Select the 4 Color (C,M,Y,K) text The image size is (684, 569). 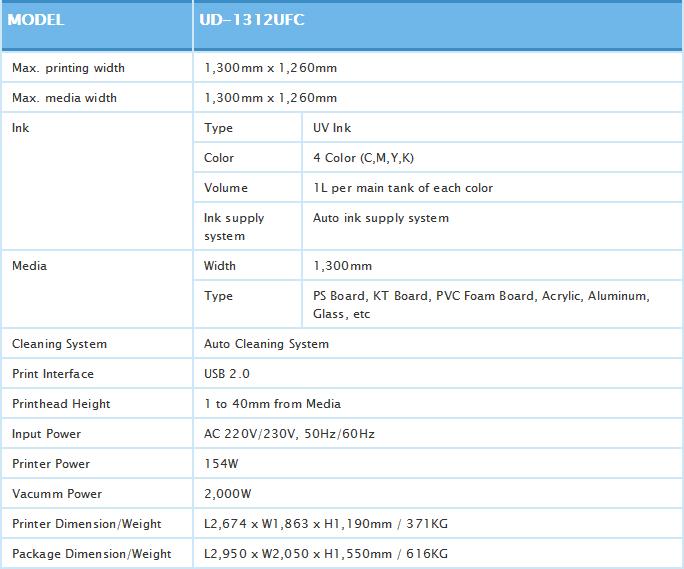[366, 158]
